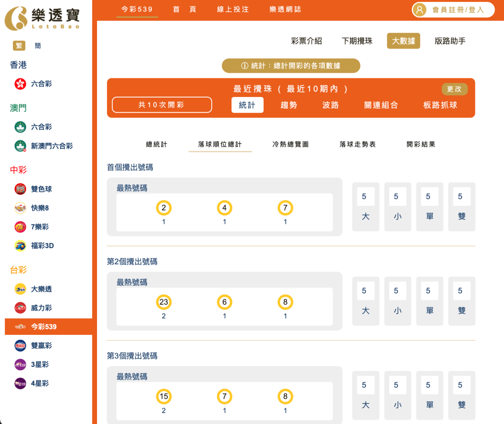This screenshot has width=504, height=424.
Task: Select the 雙色球 ball icon in sidebar
Action: click(20, 189)
